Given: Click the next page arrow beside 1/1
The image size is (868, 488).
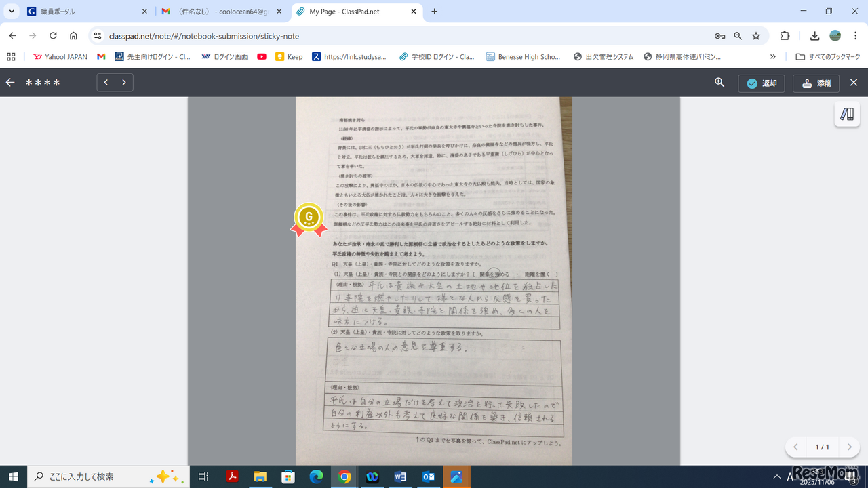Looking at the screenshot, I should pyautogui.click(x=848, y=447).
